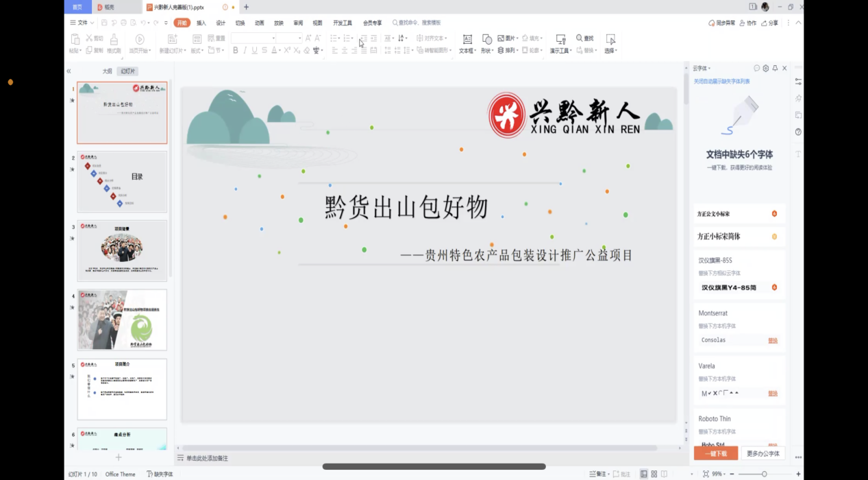Apply italic with the I icon
The image size is (868, 480).
pyautogui.click(x=245, y=50)
